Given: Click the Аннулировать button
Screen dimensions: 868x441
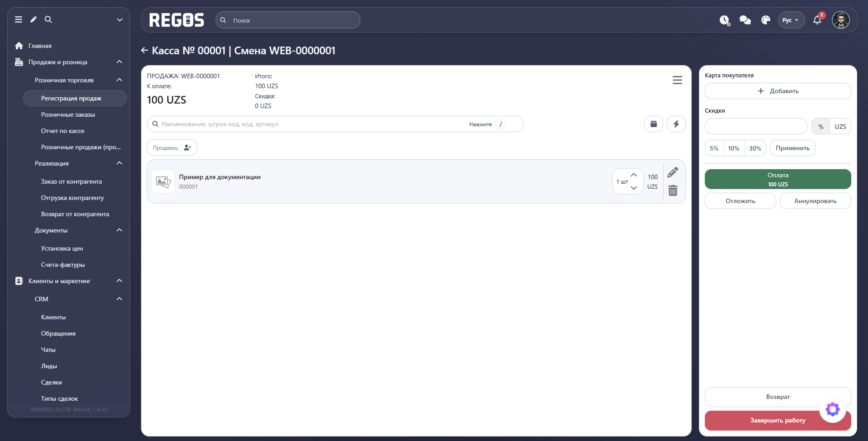Looking at the screenshot, I should pos(815,201).
